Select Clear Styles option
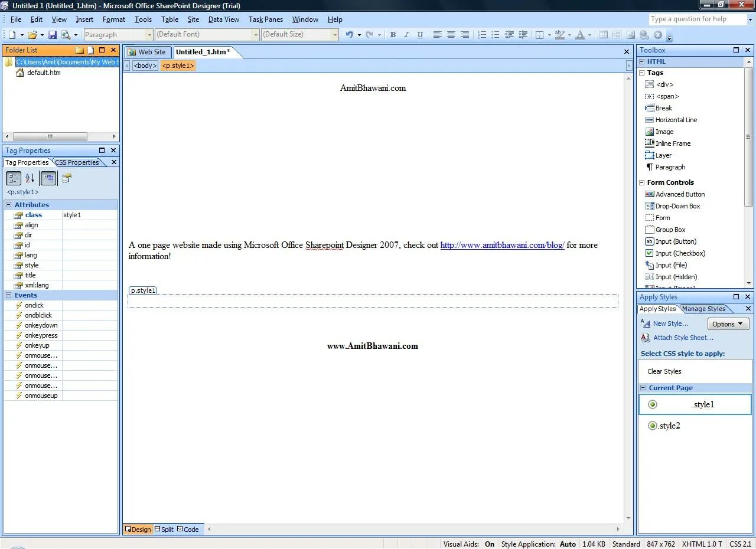This screenshot has height=549, width=756. tap(664, 371)
